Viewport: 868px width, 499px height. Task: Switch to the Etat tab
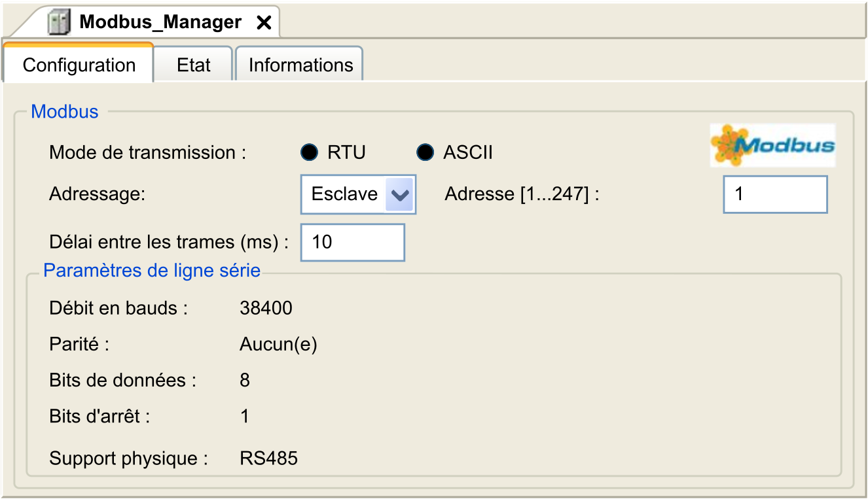pos(194,65)
